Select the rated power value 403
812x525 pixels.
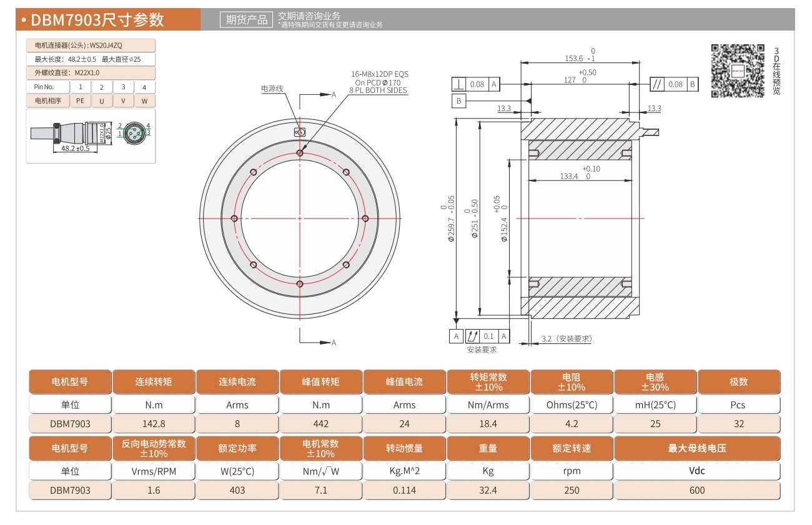tap(237, 491)
